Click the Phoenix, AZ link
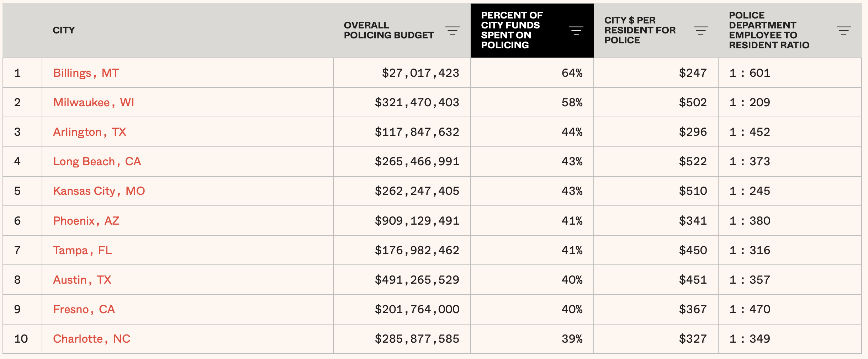Viewport: 868px width, 359px height. click(x=86, y=221)
